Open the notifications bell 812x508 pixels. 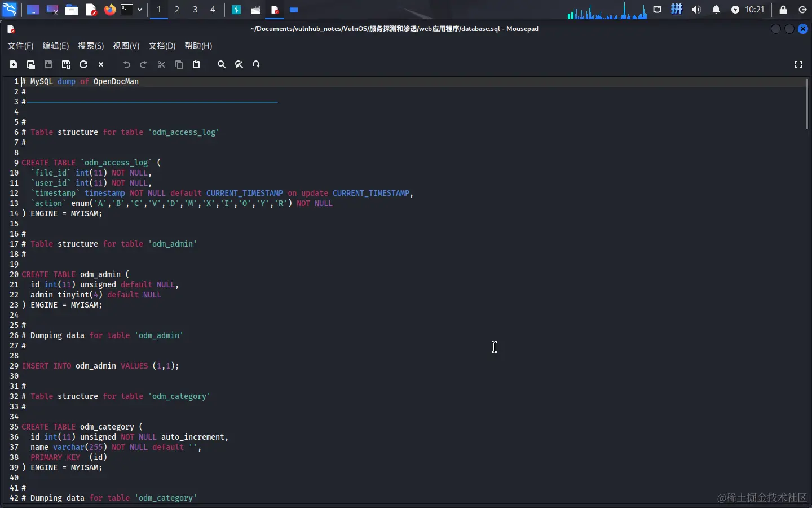pos(716,10)
